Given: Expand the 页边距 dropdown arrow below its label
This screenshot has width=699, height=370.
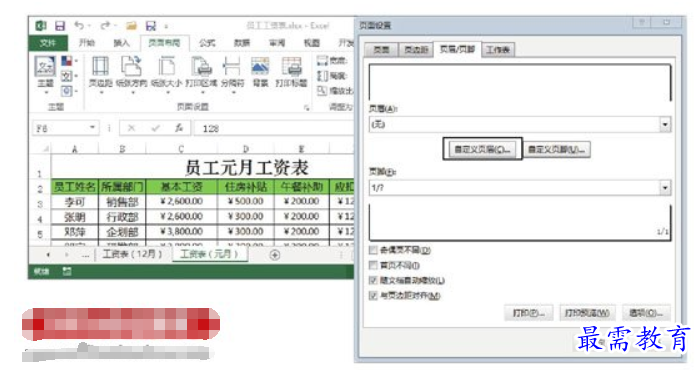Looking at the screenshot, I should tap(101, 93).
